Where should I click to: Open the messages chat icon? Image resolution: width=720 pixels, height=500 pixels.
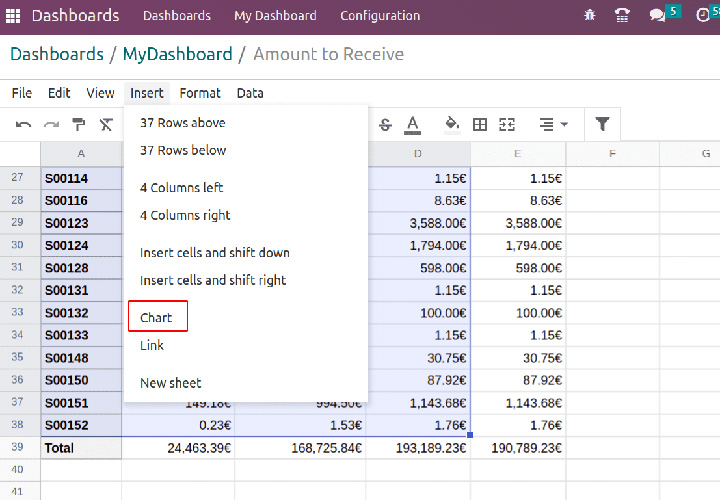[657, 15]
